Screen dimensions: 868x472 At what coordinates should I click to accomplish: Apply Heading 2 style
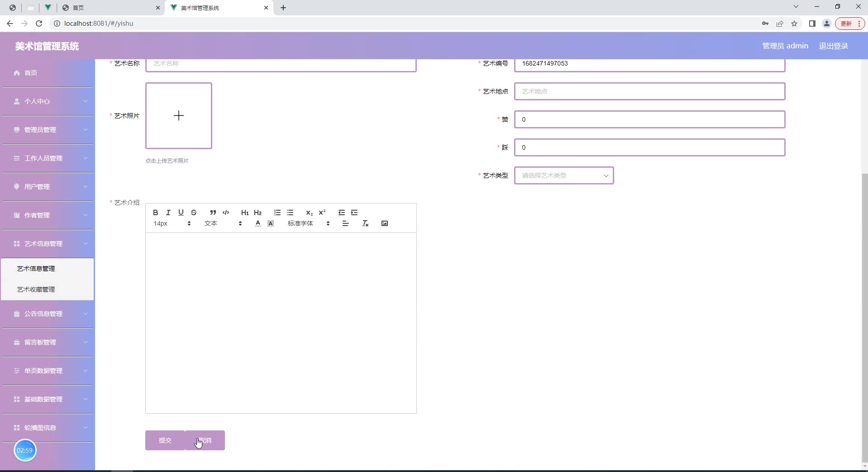[258, 212]
